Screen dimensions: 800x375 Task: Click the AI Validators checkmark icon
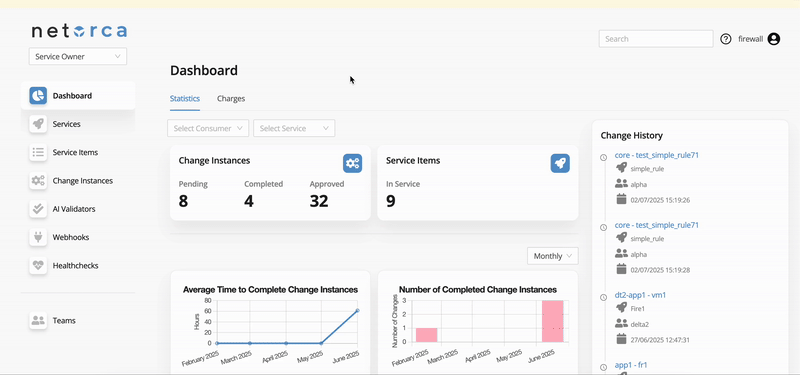click(x=38, y=209)
